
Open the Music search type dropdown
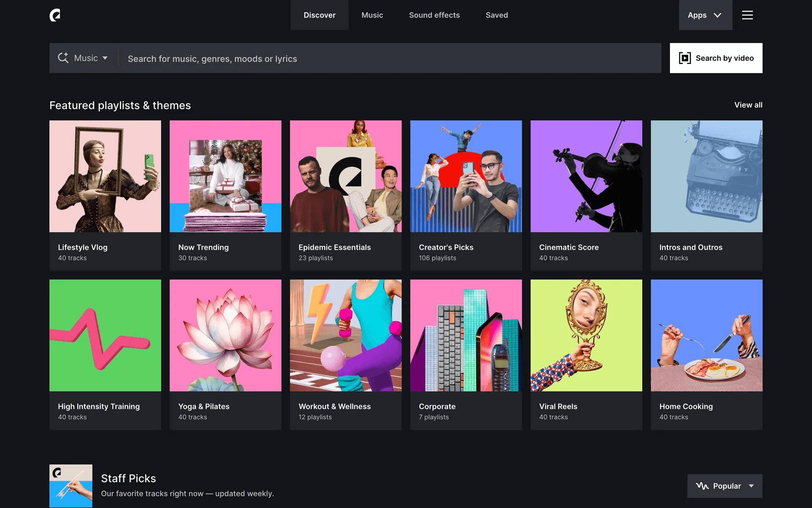[91, 58]
